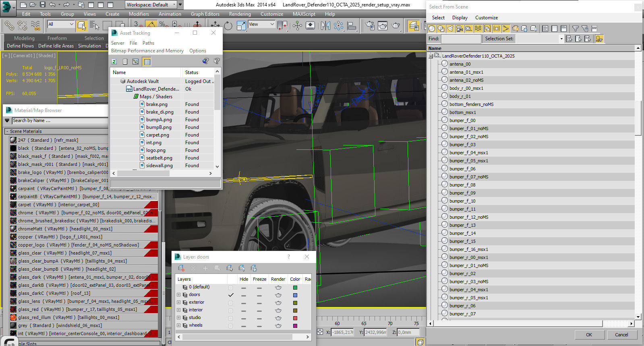Choose the Select and Scale tool
The height and width of the screenshot is (346, 644).
[x=241, y=26]
